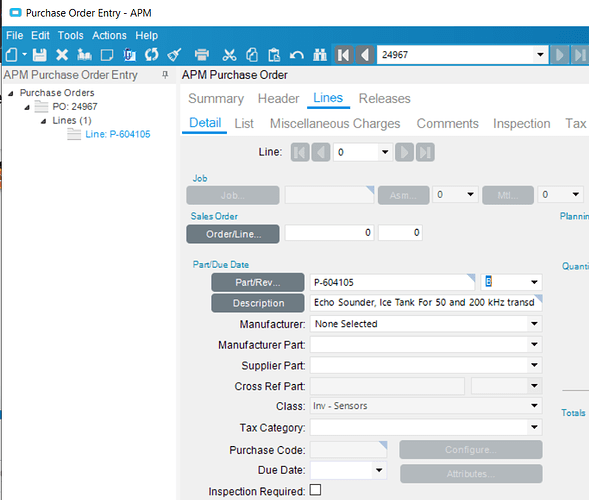Click the Save icon in the toolbar
The height and width of the screenshot is (500, 589).
click(x=39, y=55)
